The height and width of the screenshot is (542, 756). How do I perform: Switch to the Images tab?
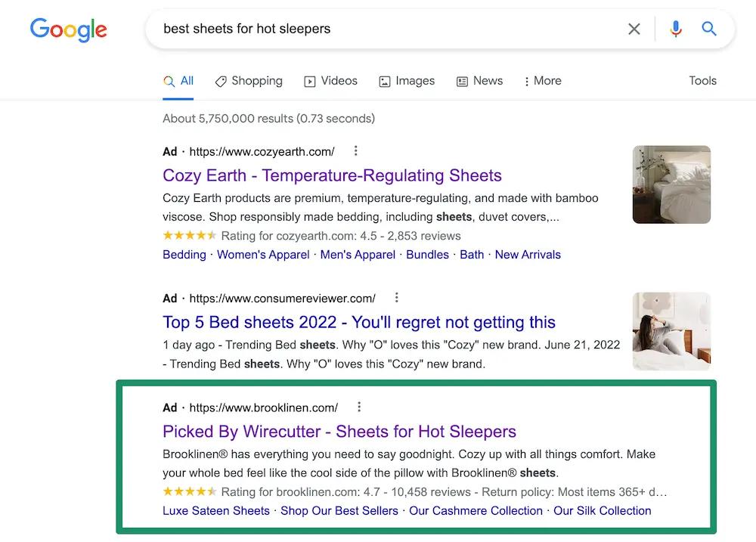[415, 81]
